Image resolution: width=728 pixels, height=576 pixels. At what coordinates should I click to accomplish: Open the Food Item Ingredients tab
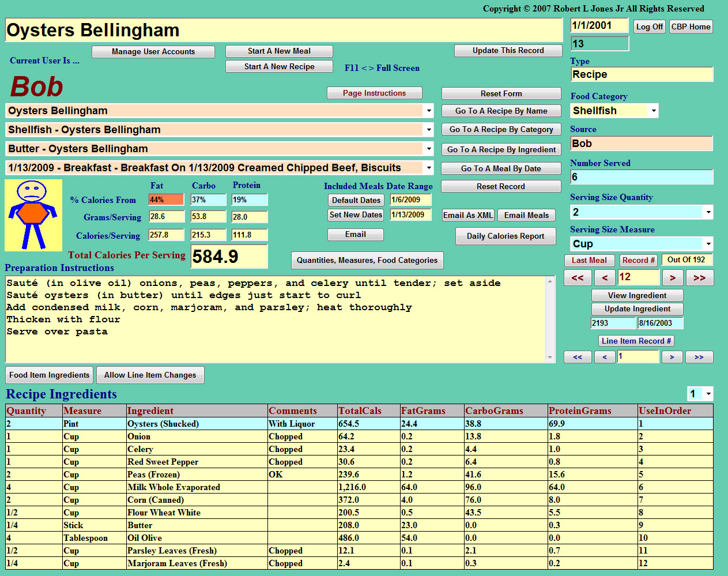pyautogui.click(x=50, y=375)
